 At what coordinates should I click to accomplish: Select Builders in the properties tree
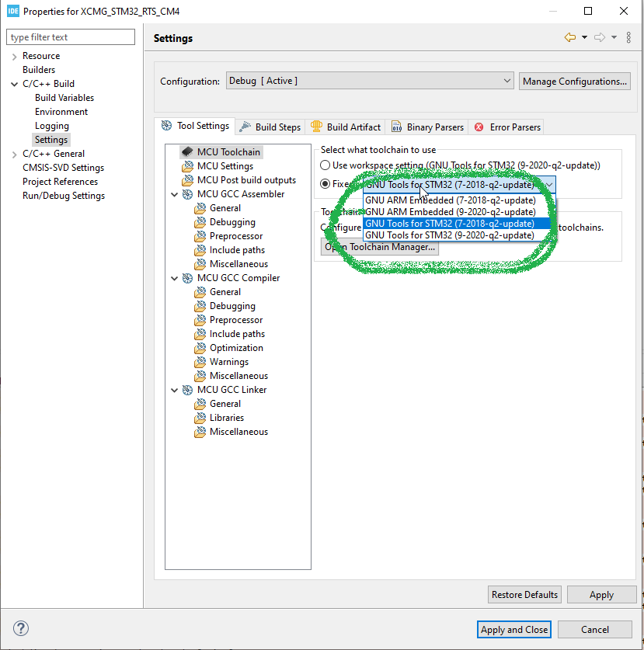click(x=39, y=70)
